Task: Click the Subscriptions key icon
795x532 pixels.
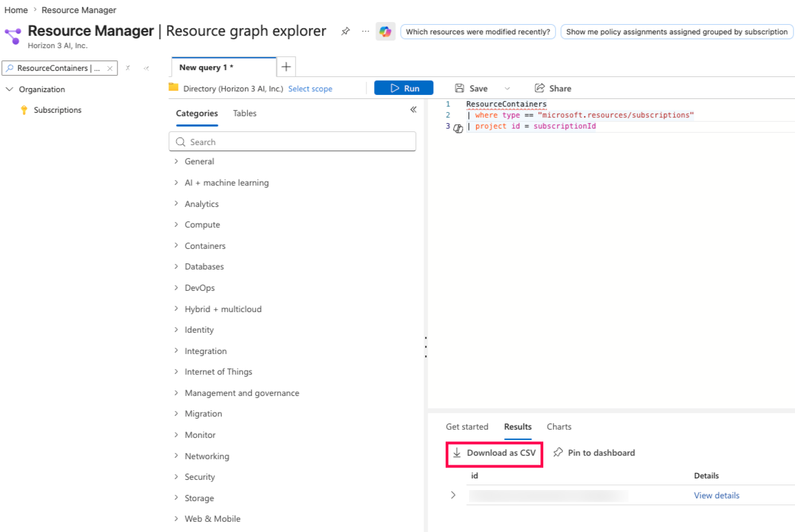Action: point(24,110)
